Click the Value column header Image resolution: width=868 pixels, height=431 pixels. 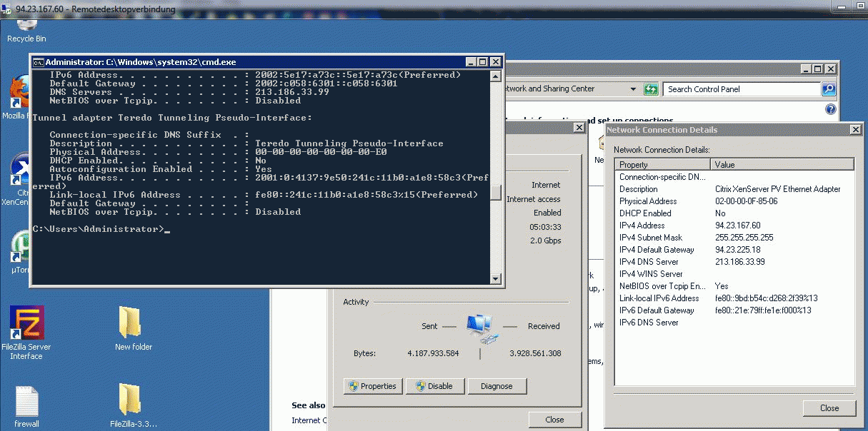tap(783, 165)
